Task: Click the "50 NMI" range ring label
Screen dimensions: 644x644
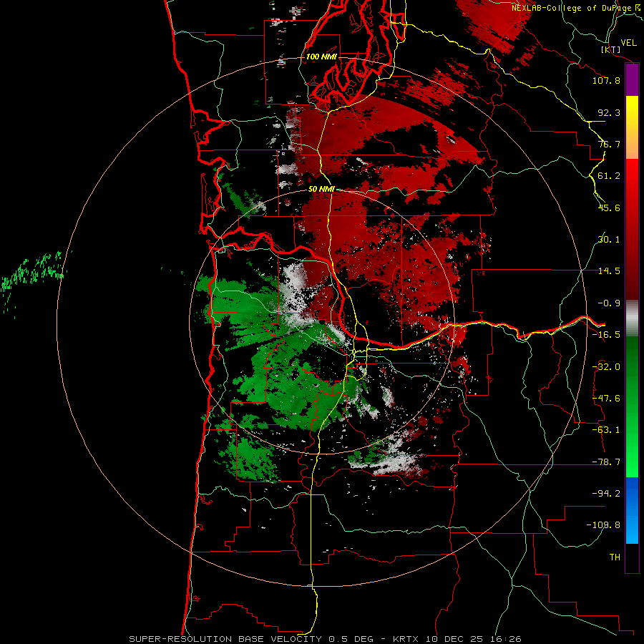Action: [321, 189]
